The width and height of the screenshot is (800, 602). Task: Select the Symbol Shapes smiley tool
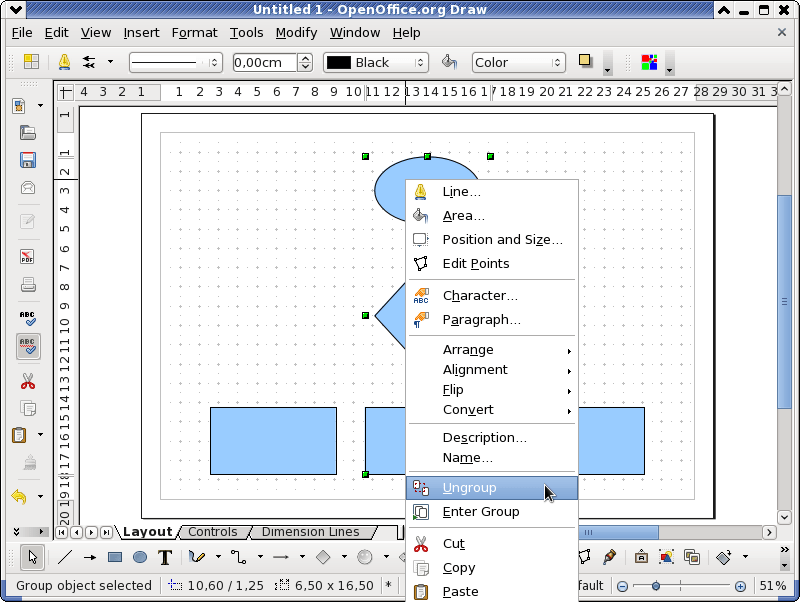coord(365,557)
